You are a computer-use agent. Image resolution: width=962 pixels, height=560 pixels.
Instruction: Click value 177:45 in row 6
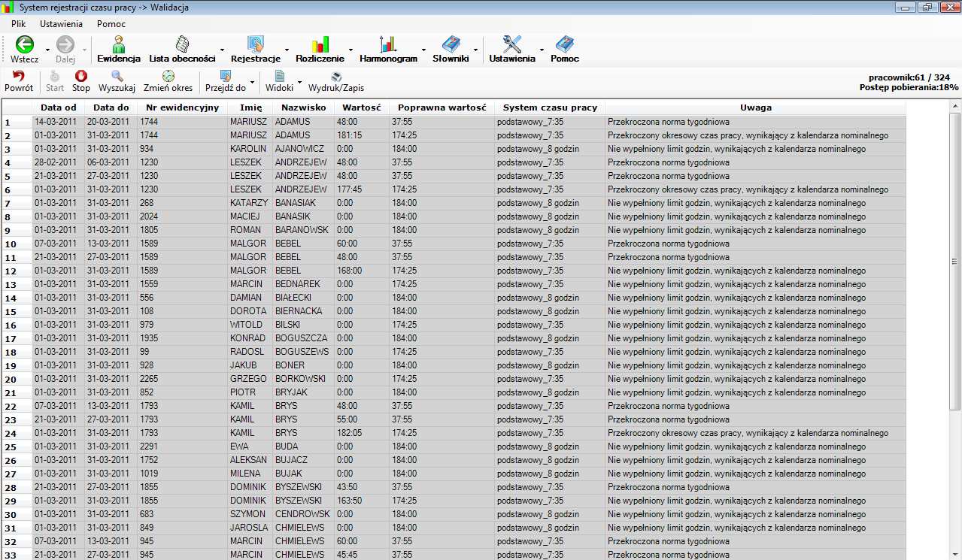coord(350,189)
